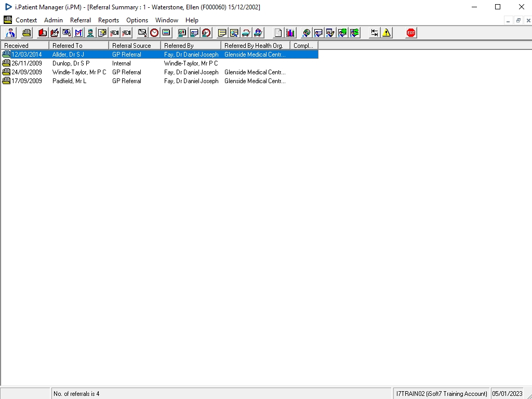Image resolution: width=532 pixels, height=399 pixels.
Task: Click the person with CD disc icon
Action: (x=306, y=33)
